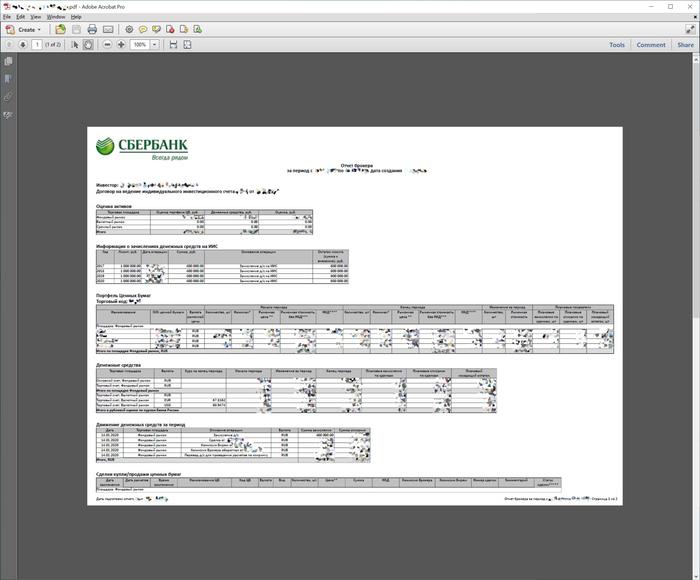Image resolution: width=700 pixels, height=580 pixels.
Task: Open the Help menu
Action: coord(76,17)
